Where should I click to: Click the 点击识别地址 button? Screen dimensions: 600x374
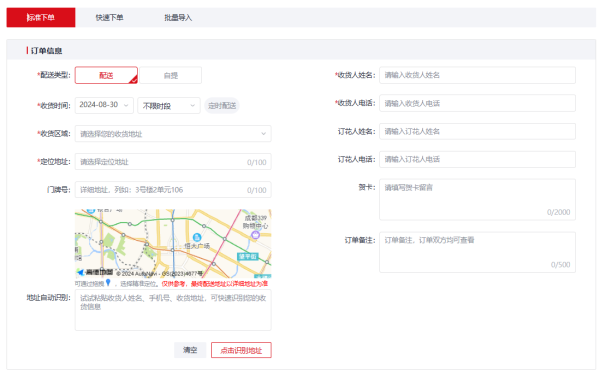tap(241, 350)
